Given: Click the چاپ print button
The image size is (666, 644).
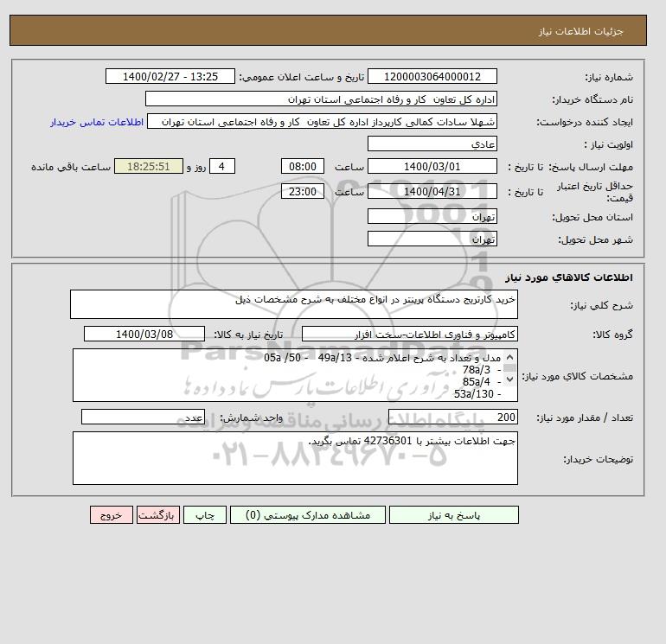Looking at the screenshot, I should tap(205, 514).
